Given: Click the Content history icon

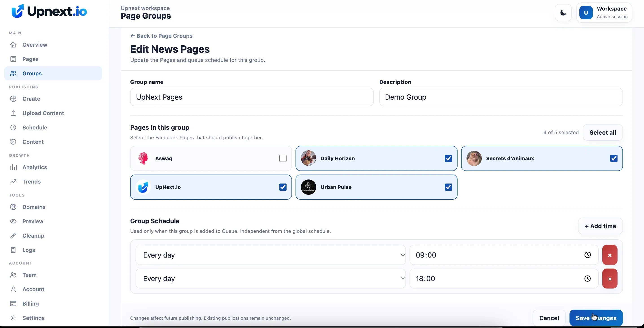Looking at the screenshot, I should coord(13,142).
